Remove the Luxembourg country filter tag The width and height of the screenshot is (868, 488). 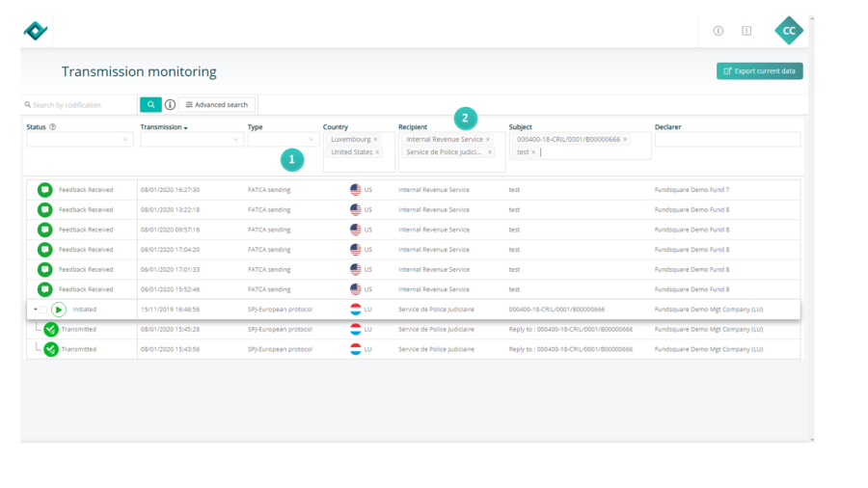(x=376, y=140)
